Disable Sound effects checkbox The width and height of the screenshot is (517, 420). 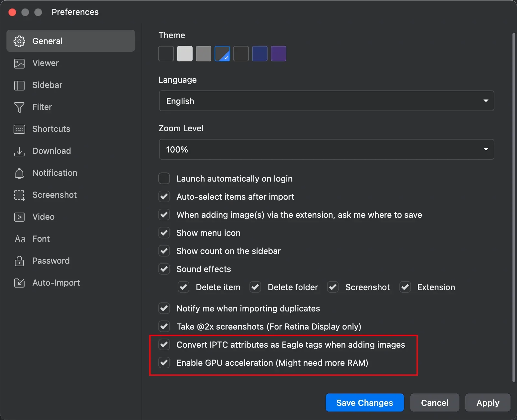(x=164, y=269)
